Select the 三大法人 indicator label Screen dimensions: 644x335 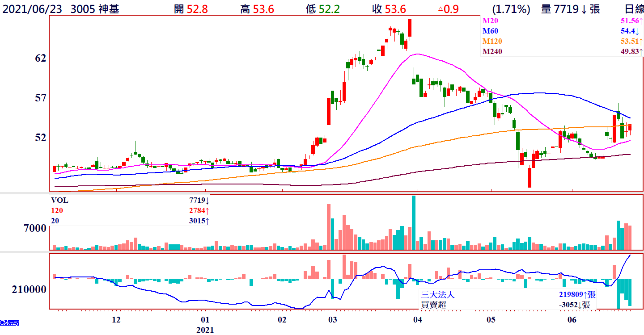pos(438,295)
